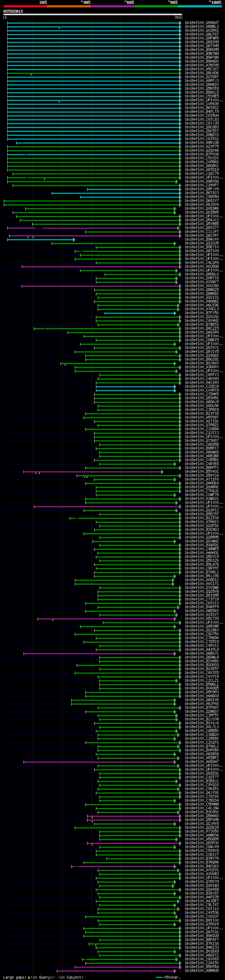
Task: Click the white query sequence ruler bar
Action: tap(93, 14)
